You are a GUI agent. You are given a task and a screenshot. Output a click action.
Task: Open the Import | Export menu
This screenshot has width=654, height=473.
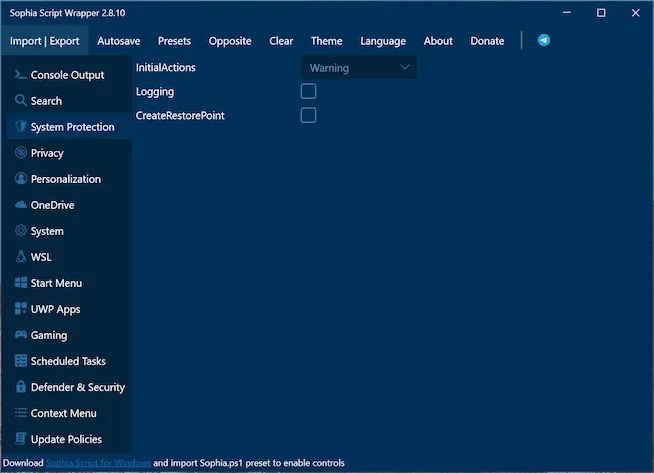(44, 41)
